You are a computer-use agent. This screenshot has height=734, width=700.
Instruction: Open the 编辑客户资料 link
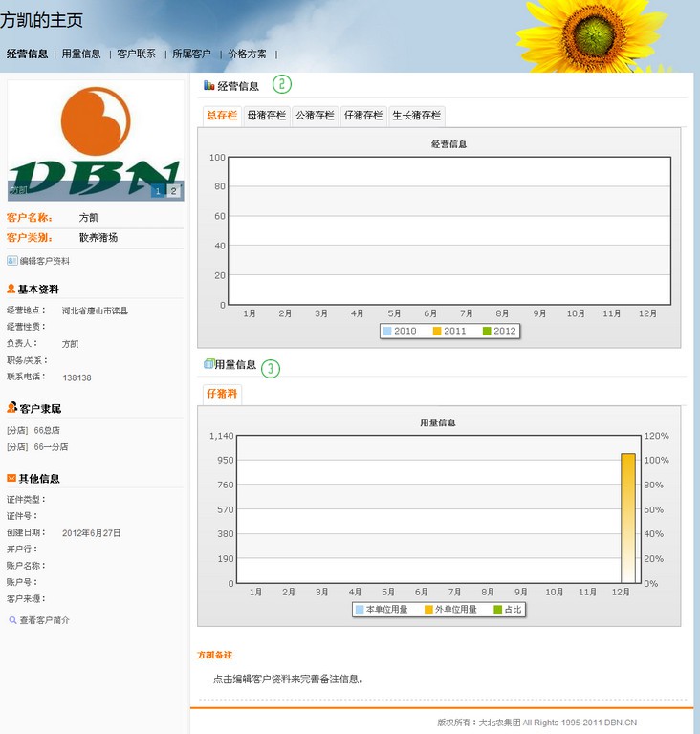tap(44, 261)
